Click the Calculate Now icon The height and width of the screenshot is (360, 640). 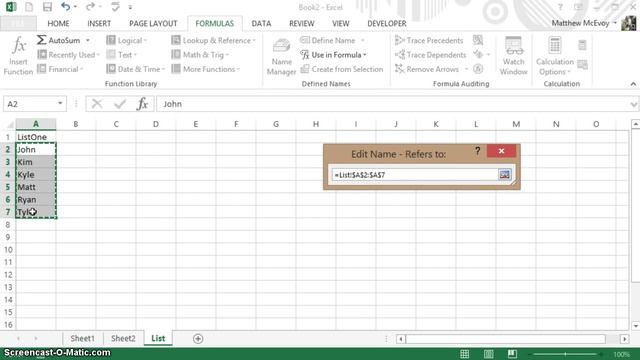click(582, 45)
